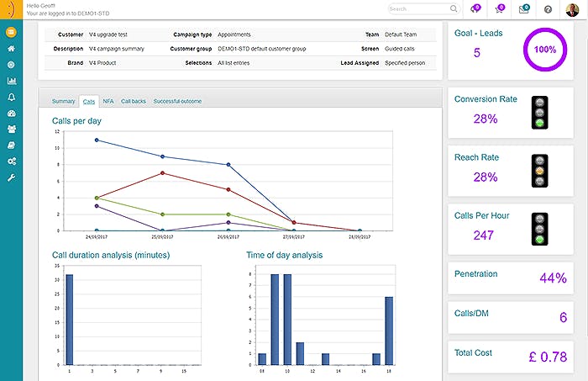Click the Goal - Leads heading
588x381 pixels.
[478, 33]
